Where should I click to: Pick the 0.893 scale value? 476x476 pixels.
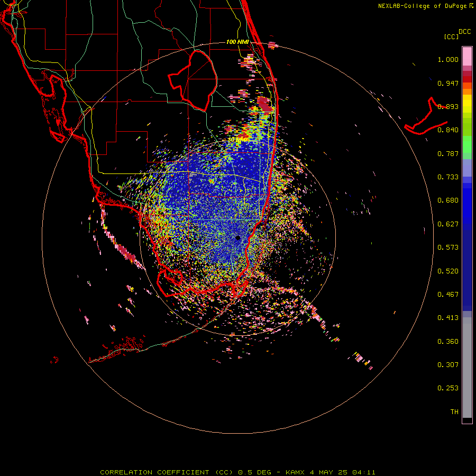click(x=448, y=106)
